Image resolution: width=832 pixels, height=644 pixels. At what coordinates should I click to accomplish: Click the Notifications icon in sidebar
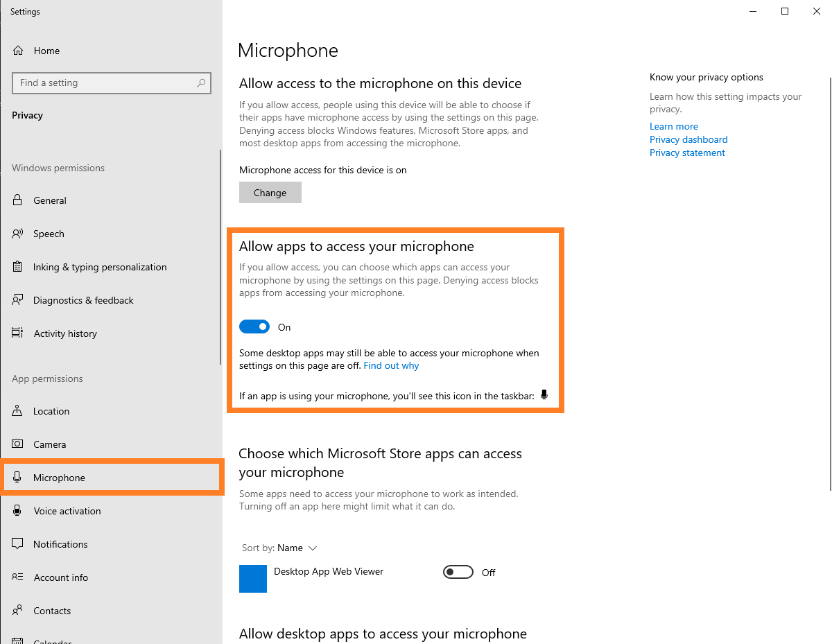[x=18, y=544]
